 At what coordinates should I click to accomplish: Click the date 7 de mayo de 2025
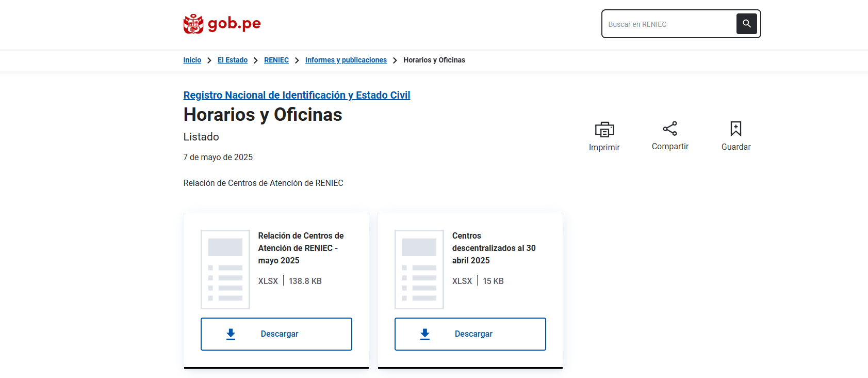(x=218, y=157)
